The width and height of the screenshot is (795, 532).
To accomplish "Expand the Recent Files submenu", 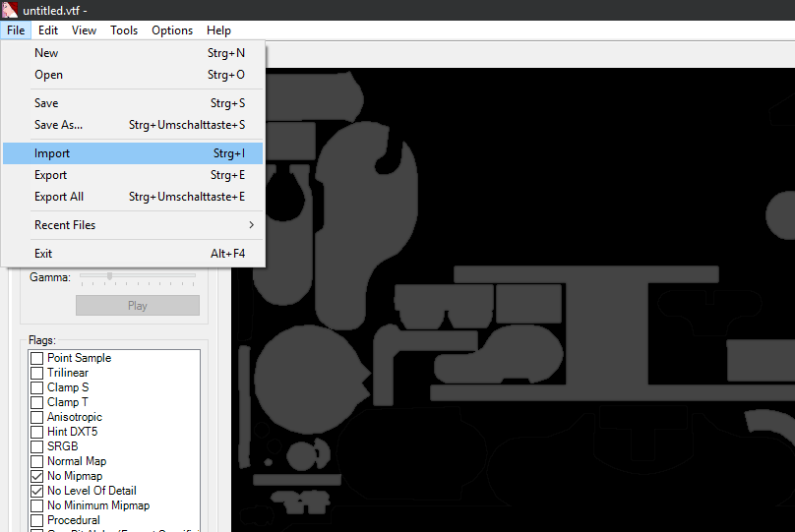I will click(x=133, y=225).
